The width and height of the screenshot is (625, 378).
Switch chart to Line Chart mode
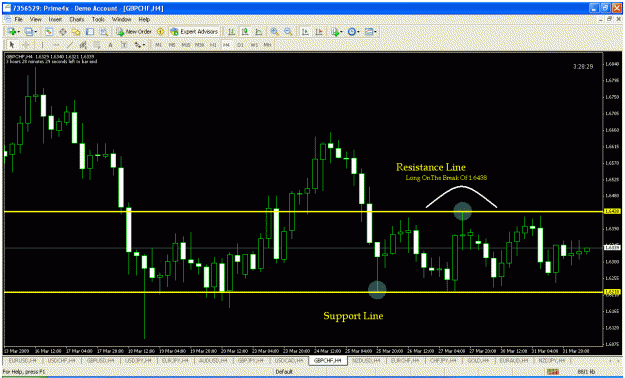pyautogui.click(x=259, y=32)
